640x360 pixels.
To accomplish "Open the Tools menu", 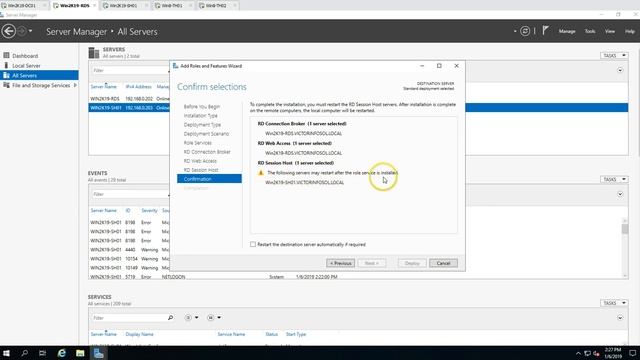I will click(x=590, y=31).
